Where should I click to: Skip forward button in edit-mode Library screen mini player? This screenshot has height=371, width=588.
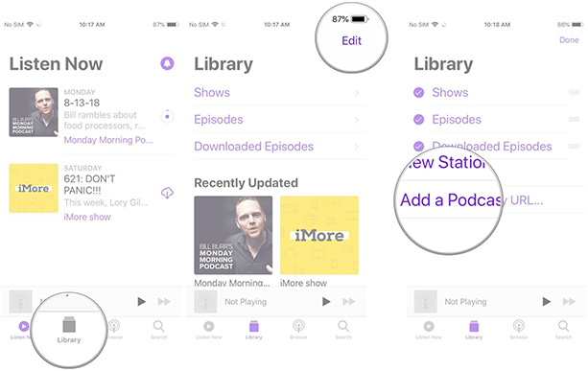(x=569, y=301)
